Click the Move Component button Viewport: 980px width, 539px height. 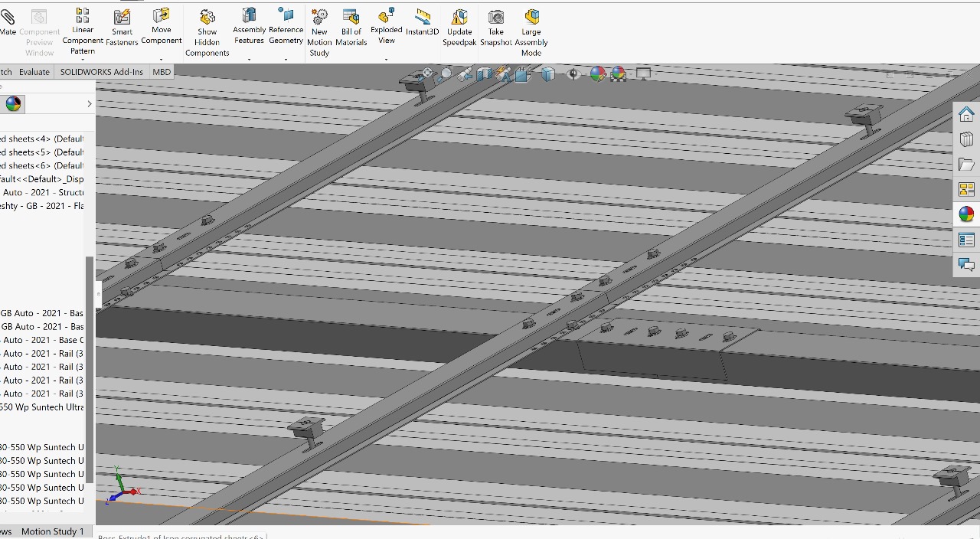click(162, 28)
